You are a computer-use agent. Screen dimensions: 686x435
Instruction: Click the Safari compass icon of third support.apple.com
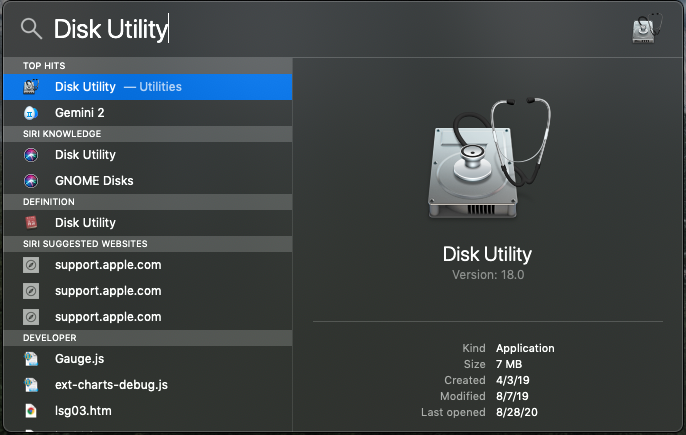[x=31, y=317]
